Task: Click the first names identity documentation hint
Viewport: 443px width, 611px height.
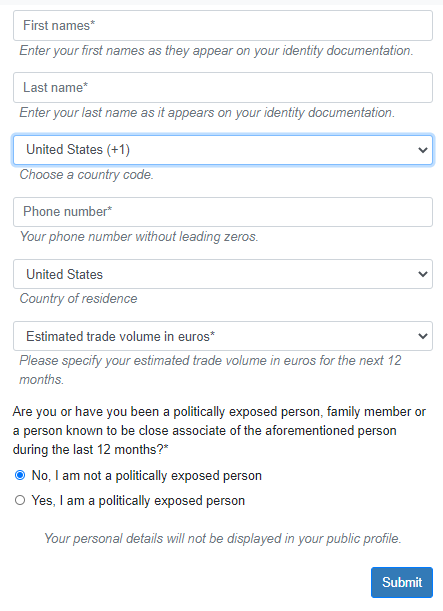Action: pos(216,51)
